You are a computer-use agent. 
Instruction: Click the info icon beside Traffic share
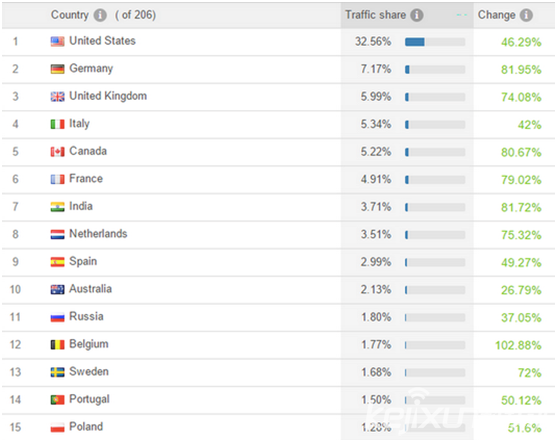pyautogui.click(x=417, y=15)
